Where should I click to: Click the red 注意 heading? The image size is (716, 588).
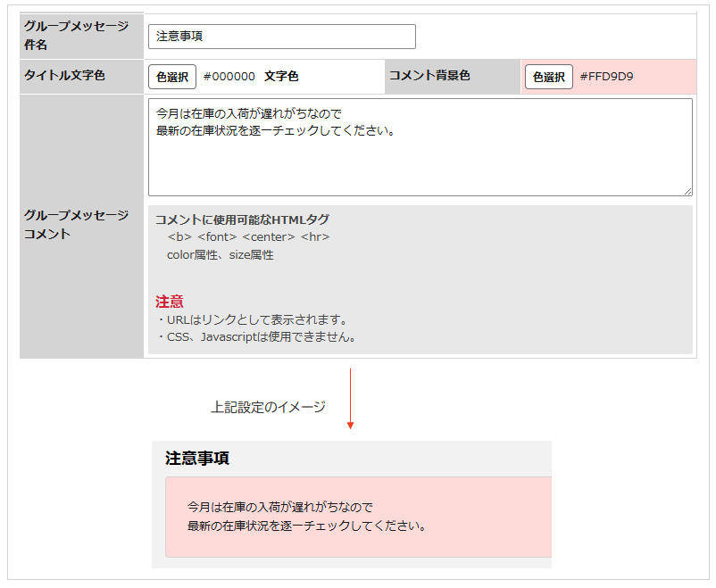point(170,302)
